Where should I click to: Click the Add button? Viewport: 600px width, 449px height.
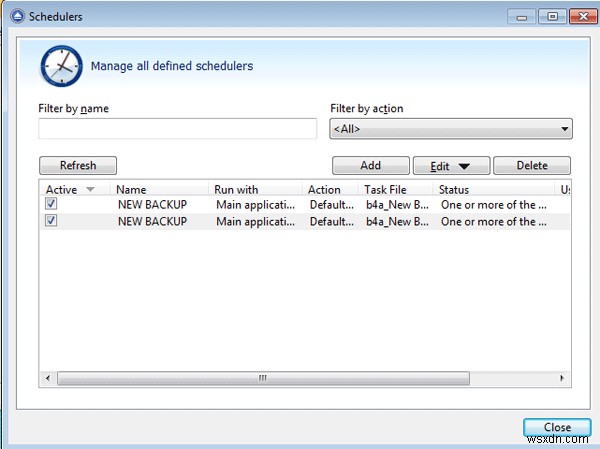click(x=370, y=165)
